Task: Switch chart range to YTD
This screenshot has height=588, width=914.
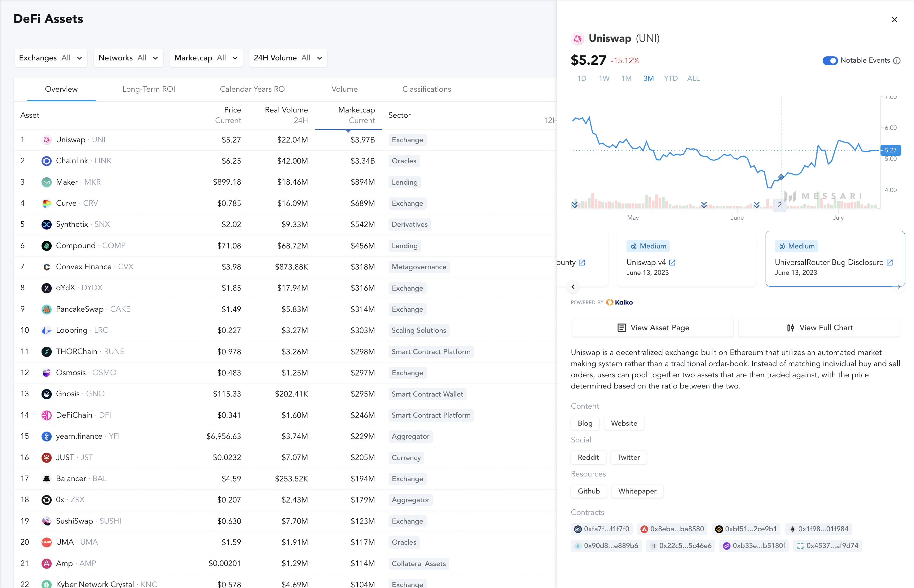Action: pos(670,78)
